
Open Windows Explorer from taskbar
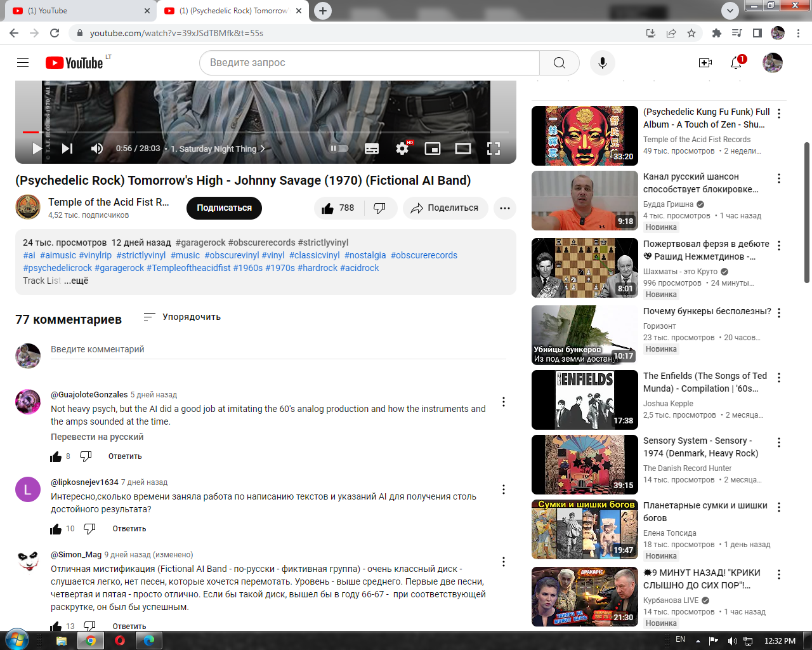[62, 640]
